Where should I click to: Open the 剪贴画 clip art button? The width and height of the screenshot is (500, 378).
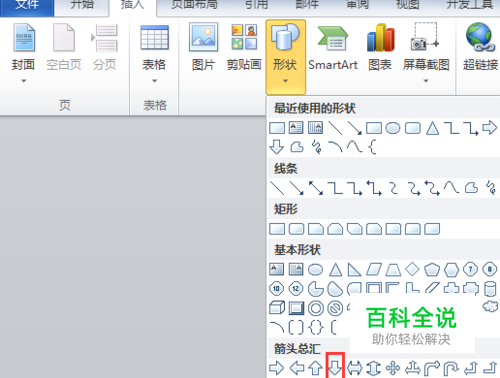pyautogui.click(x=244, y=48)
